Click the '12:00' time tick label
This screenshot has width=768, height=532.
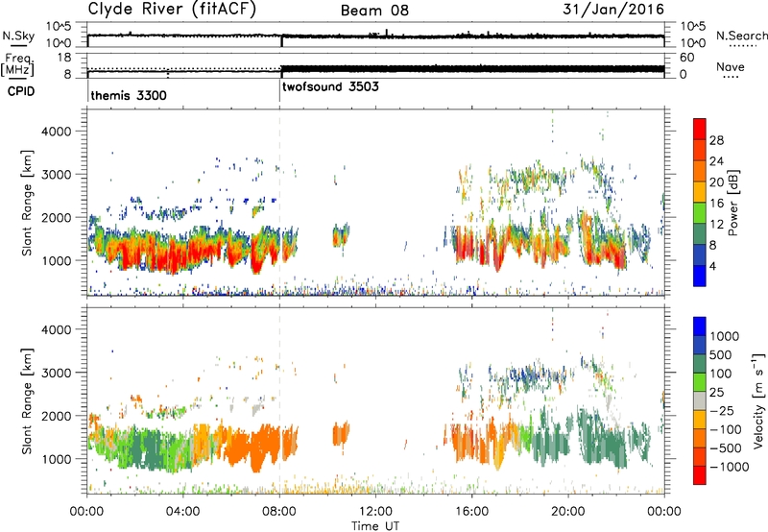375,511
